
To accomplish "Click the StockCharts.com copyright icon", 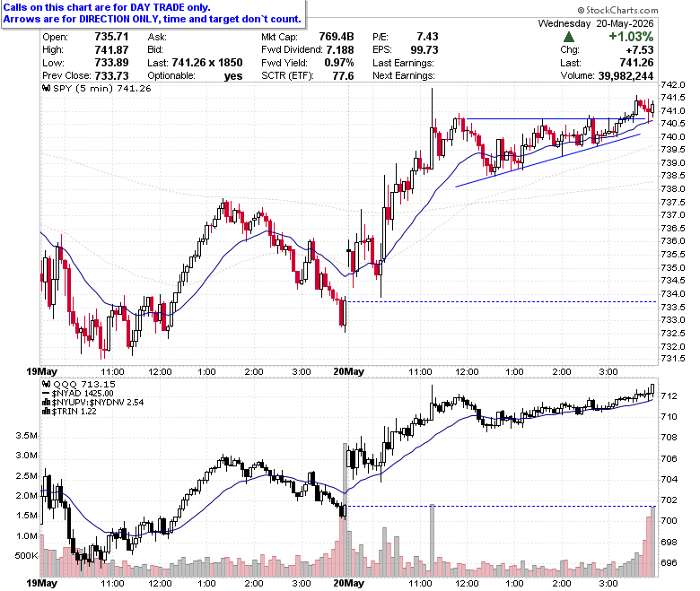I will pyautogui.click(x=581, y=10).
